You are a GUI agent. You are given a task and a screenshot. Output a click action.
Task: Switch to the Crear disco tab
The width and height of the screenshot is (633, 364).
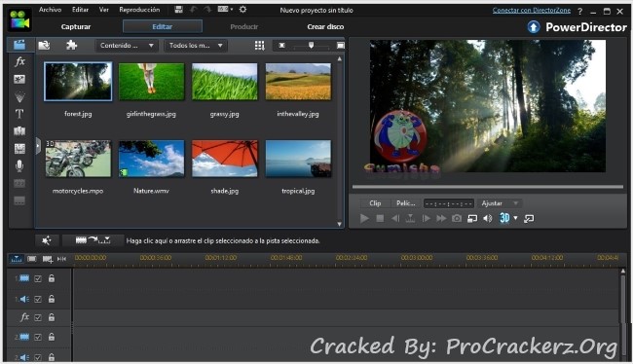[325, 26]
